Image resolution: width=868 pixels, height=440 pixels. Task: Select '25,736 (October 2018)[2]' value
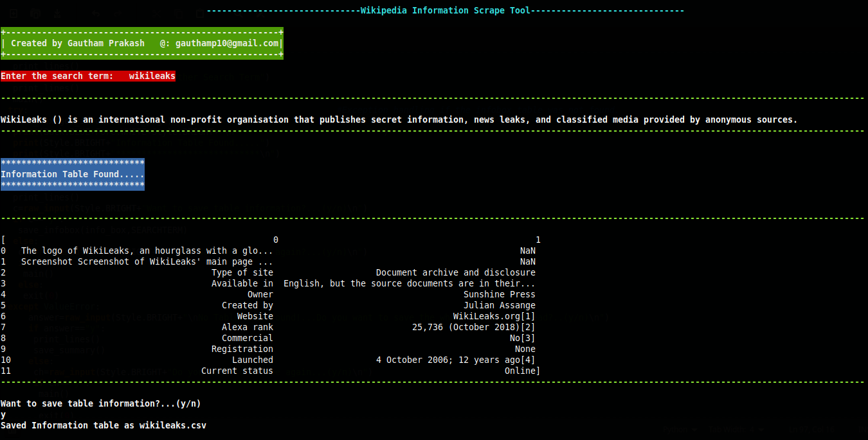tap(474, 327)
